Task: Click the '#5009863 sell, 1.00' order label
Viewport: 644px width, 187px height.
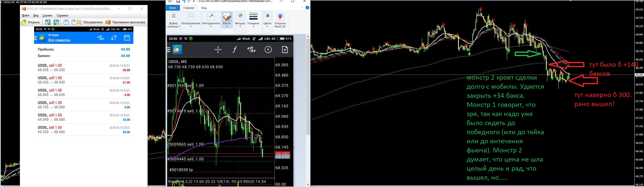Action: [x=185, y=144]
